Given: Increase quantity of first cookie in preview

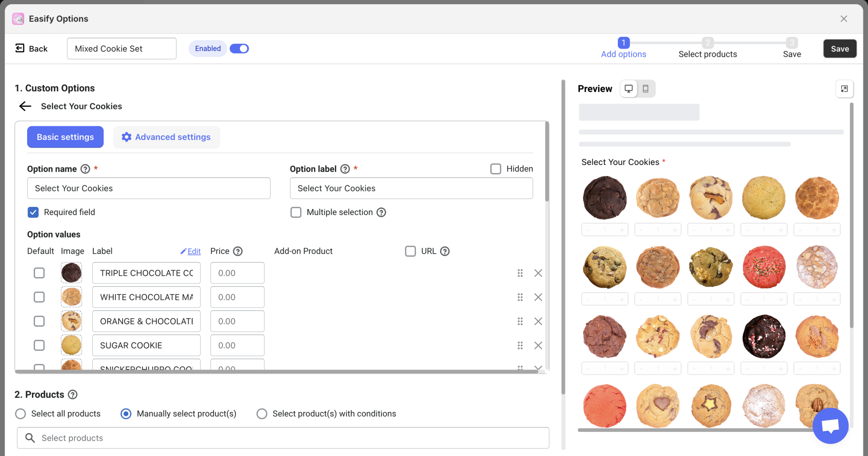Looking at the screenshot, I should coord(621,229).
